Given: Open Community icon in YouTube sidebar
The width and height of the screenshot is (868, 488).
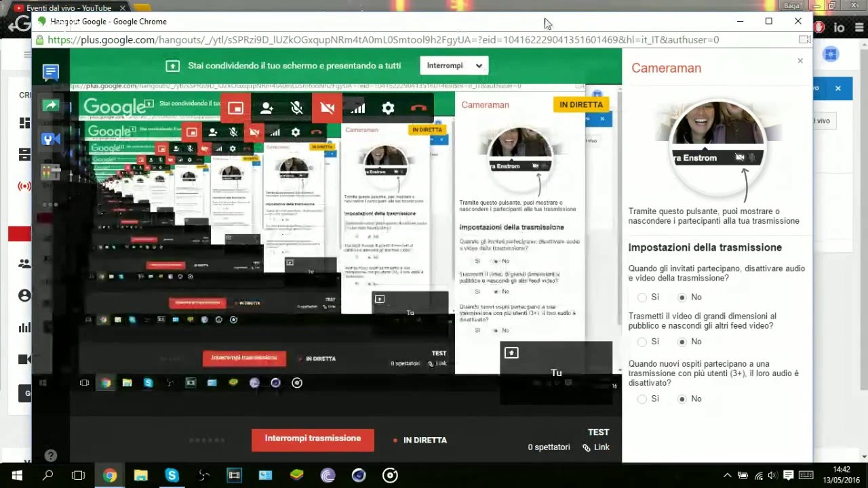Looking at the screenshot, I should tap(25, 264).
